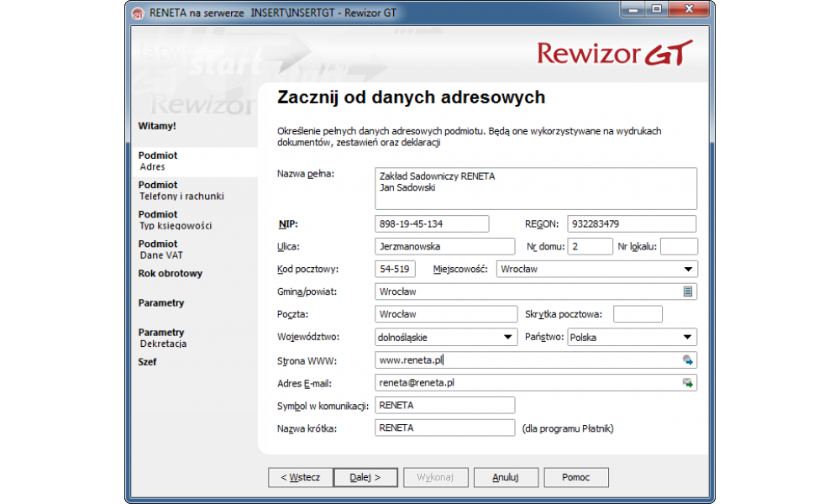Click the 'Symbol w komunikacji:' label
Viewport: 840px width, 504px height.
coord(323,406)
